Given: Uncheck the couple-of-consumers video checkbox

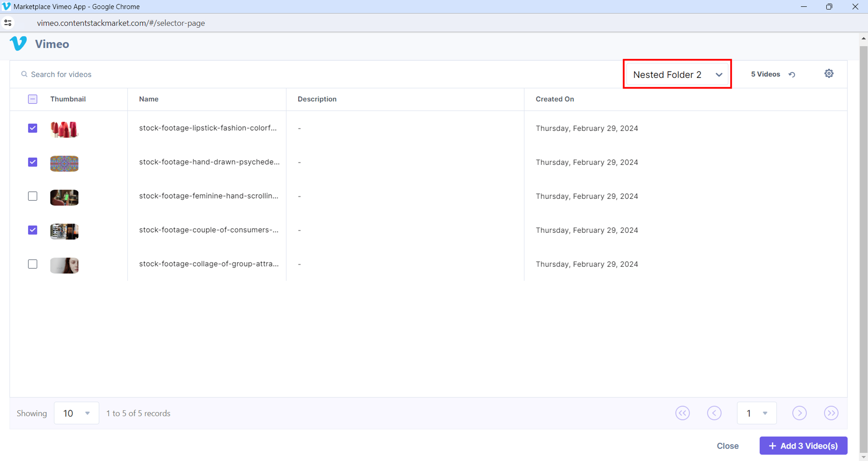Looking at the screenshot, I should pos(33,230).
